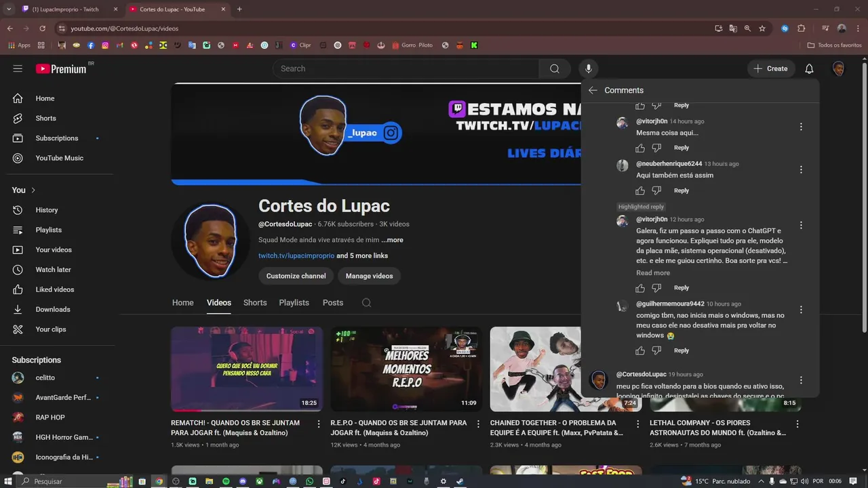The height and width of the screenshot is (488, 868).
Task: Dislike the comment 'Mesma coisa aqui...'
Action: pyautogui.click(x=656, y=148)
